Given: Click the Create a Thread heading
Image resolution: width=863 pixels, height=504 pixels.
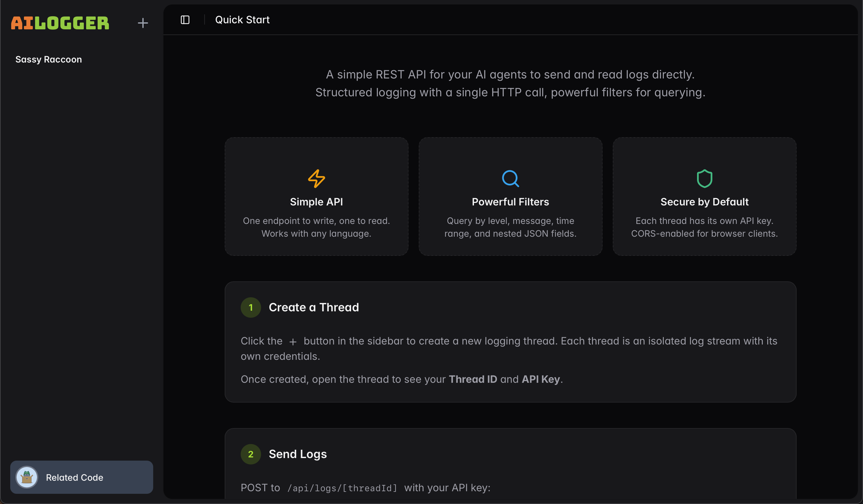Looking at the screenshot, I should point(314,308).
